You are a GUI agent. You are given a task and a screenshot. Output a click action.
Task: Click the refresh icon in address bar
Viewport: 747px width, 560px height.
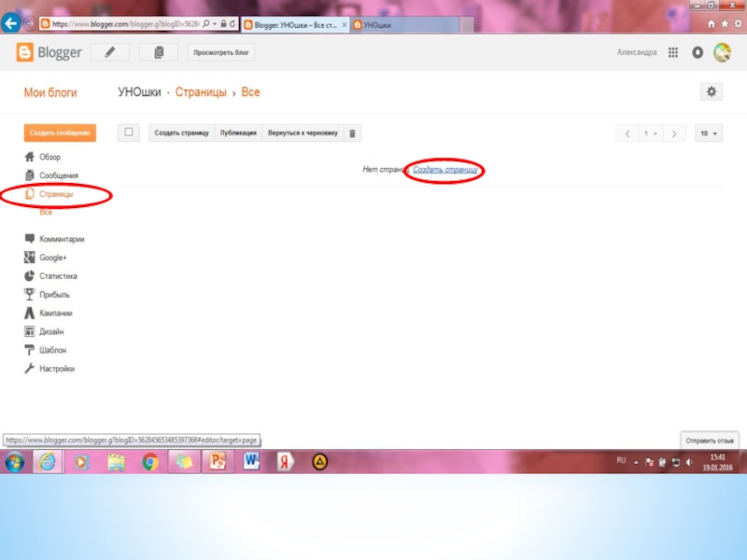pos(233,24)
